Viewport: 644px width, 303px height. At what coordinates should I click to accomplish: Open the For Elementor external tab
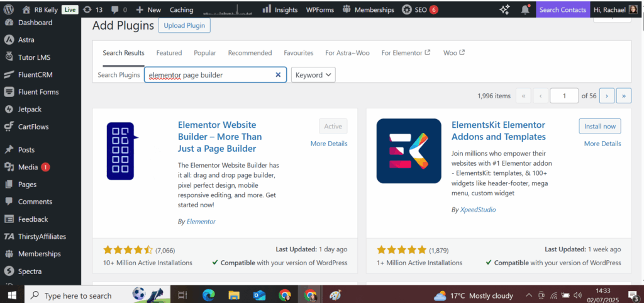pyautogui.click(x=406, y=53)
